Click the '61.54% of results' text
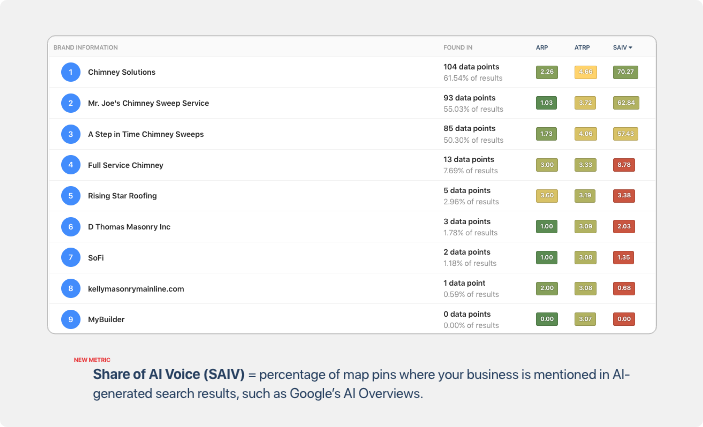The height and width of the screenshot is (427, 703). [473, 78]
